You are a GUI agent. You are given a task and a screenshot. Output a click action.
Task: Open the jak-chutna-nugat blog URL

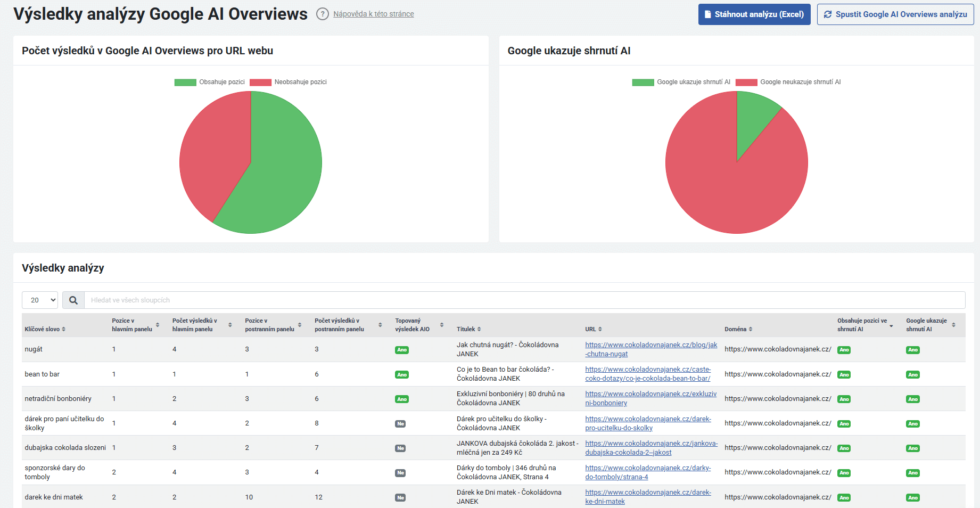pos(650,349)
